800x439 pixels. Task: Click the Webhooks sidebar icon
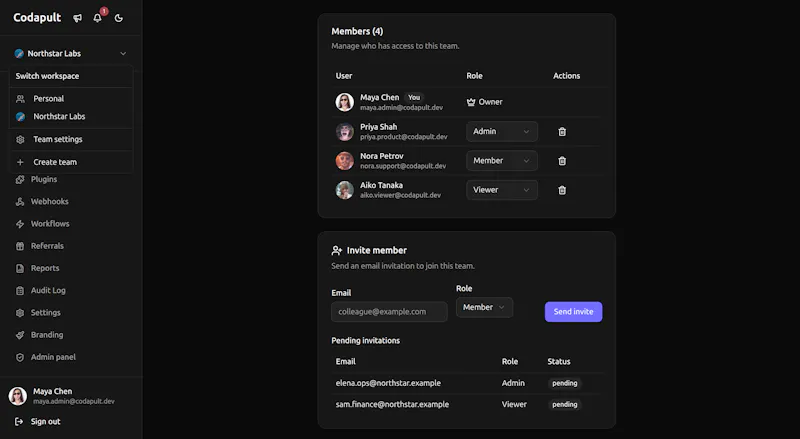[20, 202]
